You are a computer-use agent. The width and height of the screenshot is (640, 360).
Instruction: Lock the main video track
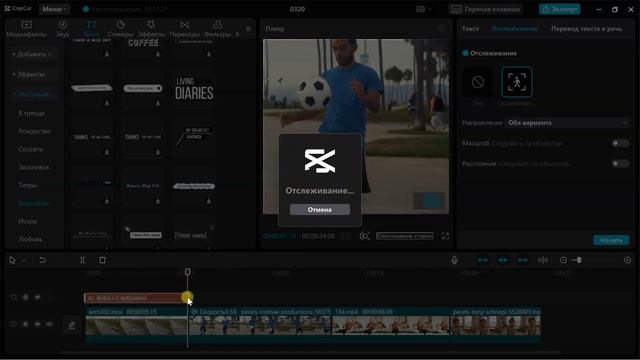(x=25, y=324)
